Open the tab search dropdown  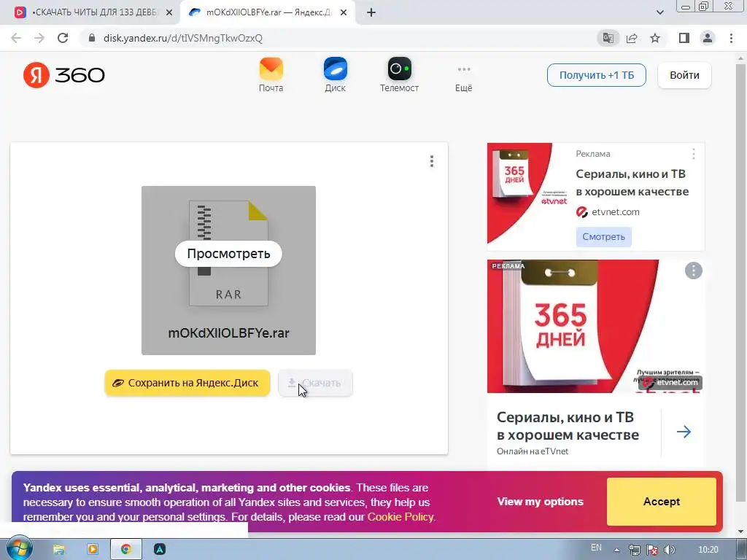(x=659, y=12)
